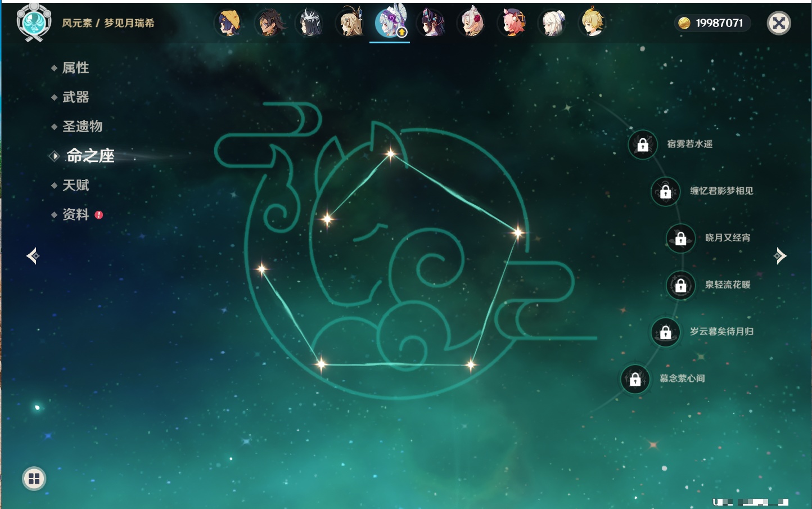The image size is (812, 509).
Task: Select the pink-haired cat-ear character avatar
Action: point(512,23)
